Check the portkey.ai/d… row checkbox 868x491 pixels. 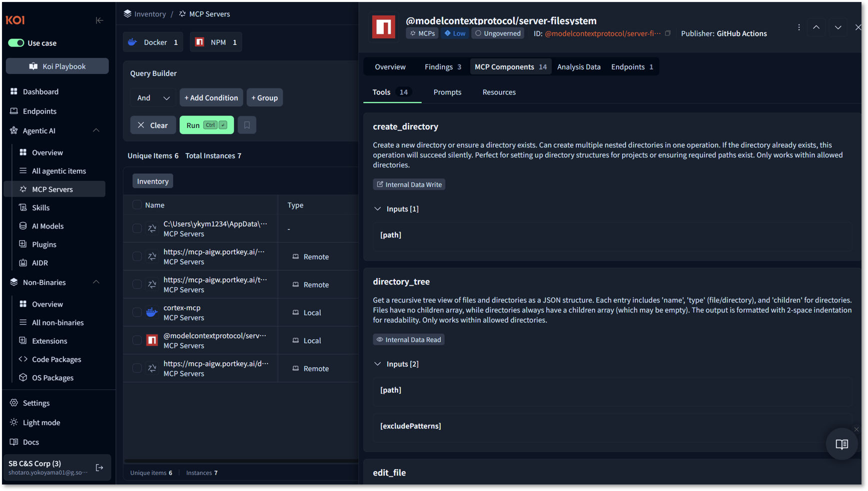coord(137,368)
